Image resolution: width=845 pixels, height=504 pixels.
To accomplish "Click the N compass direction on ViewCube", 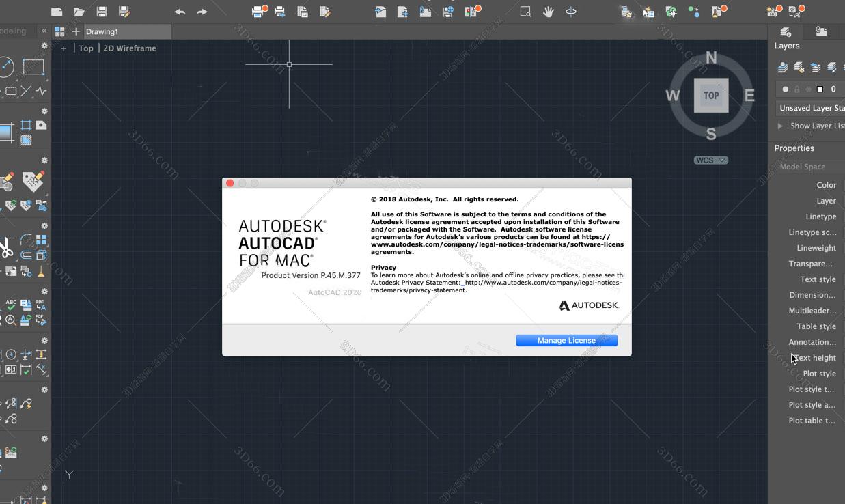I will [711, 58].
